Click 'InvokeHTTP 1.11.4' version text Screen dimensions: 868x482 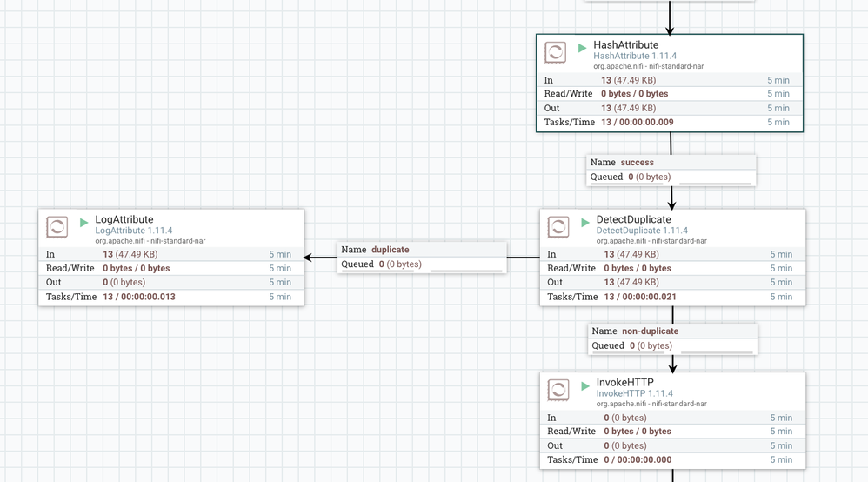click(634, 393)
